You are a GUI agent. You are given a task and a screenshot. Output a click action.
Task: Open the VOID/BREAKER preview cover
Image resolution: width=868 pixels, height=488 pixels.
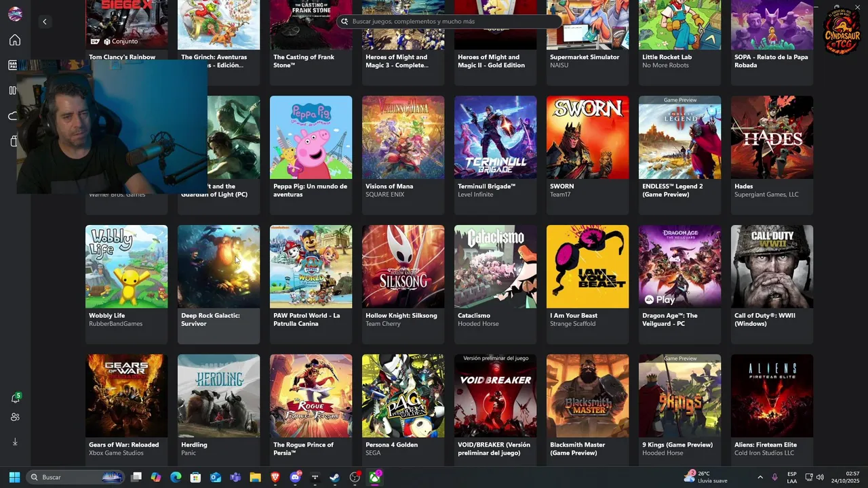[495, 396]
